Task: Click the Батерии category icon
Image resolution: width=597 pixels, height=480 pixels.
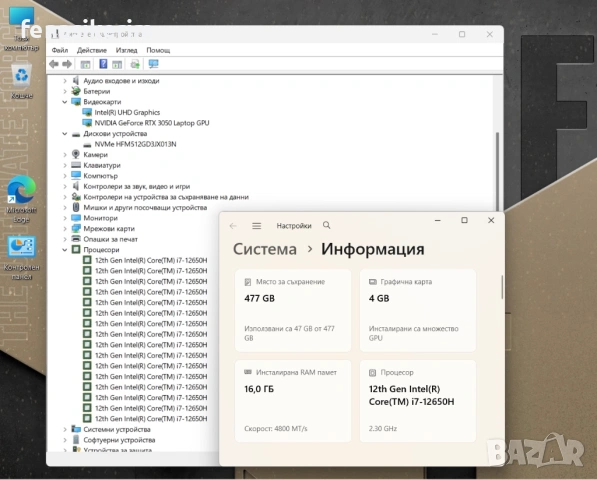Action: (x=76, y=91)
